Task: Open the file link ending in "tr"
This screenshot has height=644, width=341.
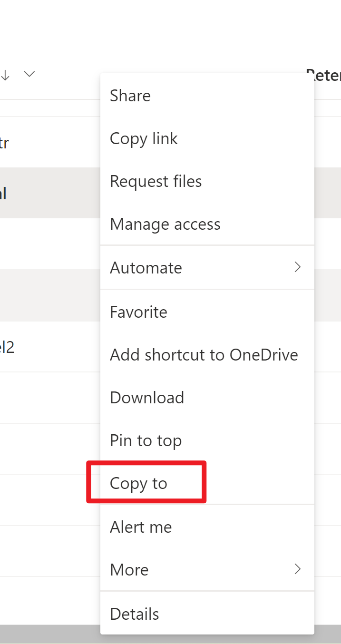Action: pos(5,142)
